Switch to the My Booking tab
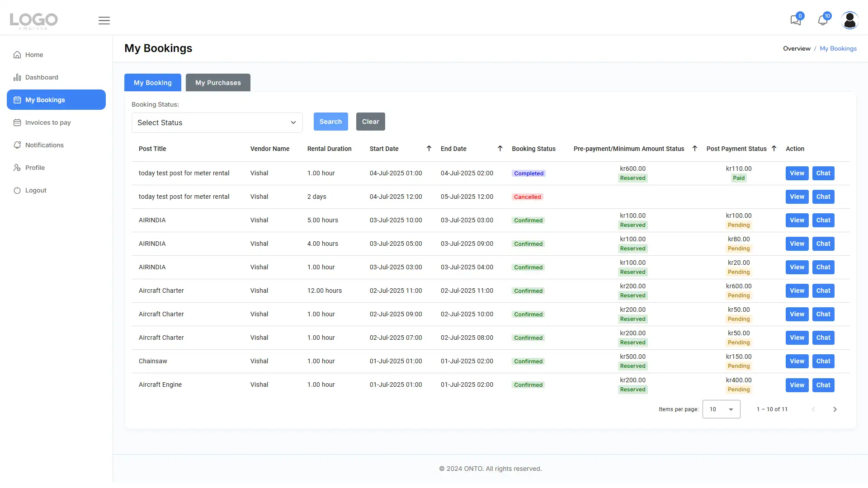 tap(153, 83)
